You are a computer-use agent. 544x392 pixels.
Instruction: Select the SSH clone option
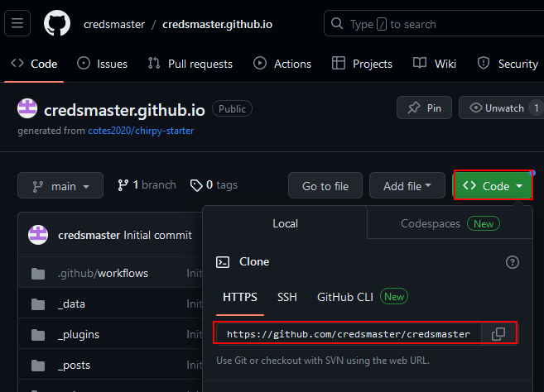pyautogui.click(x=287, y=298)
